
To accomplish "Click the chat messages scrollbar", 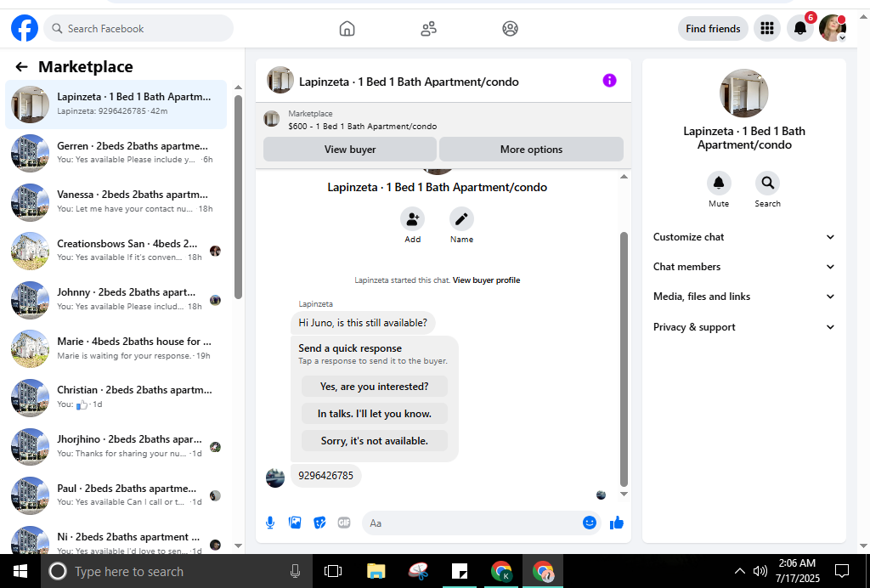I will tap(624, 359).
